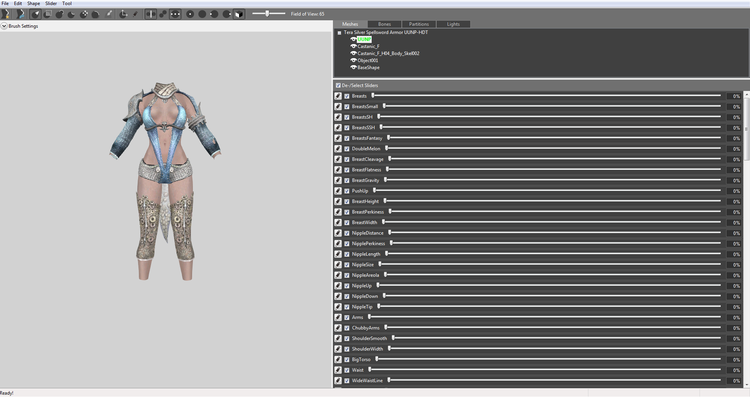The image size is (750, 397).
Task: Open the File menu
Action: (x=5, y=3)
